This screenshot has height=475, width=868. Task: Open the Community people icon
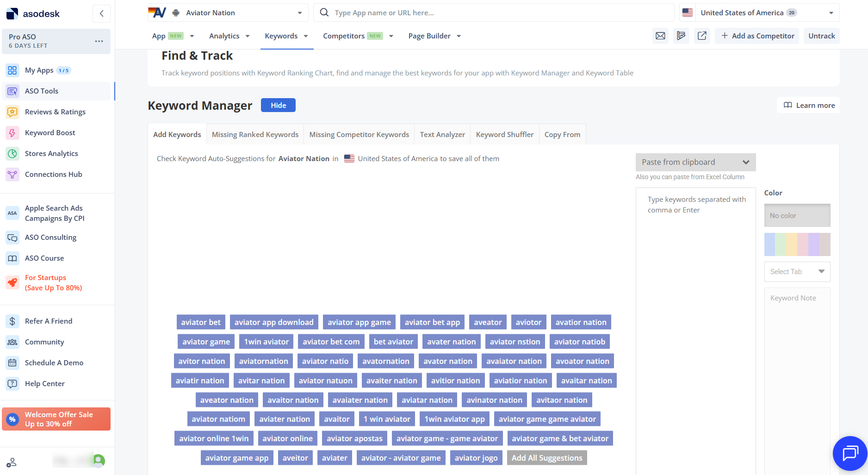pyautogui.click(x=12, y=342)
